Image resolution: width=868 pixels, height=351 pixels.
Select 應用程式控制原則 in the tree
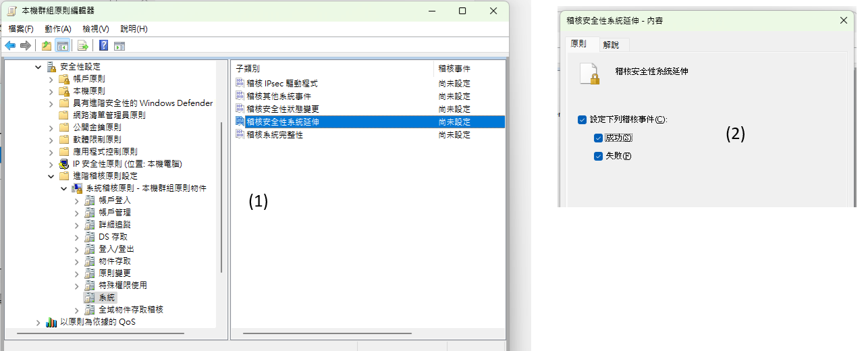pos(105,151)
